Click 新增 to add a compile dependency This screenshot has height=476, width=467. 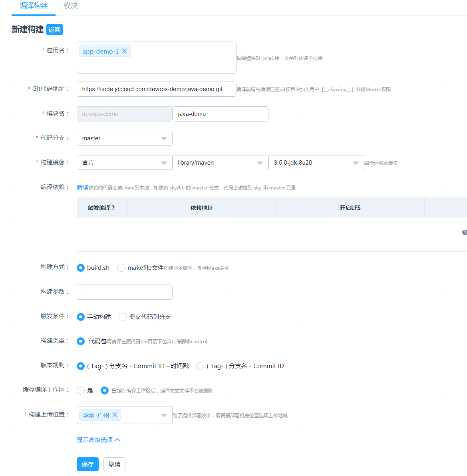point(81,187)
